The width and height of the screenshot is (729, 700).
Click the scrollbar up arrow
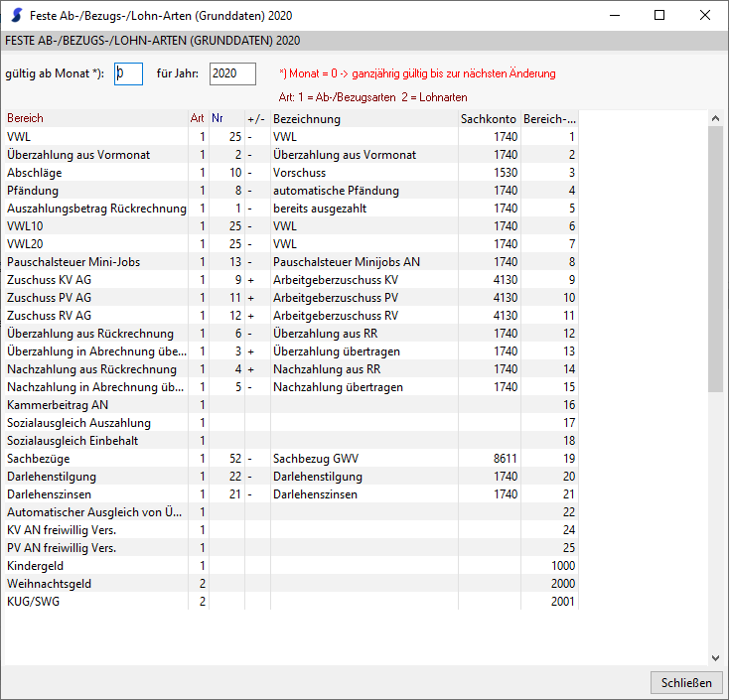pos(715,118)
